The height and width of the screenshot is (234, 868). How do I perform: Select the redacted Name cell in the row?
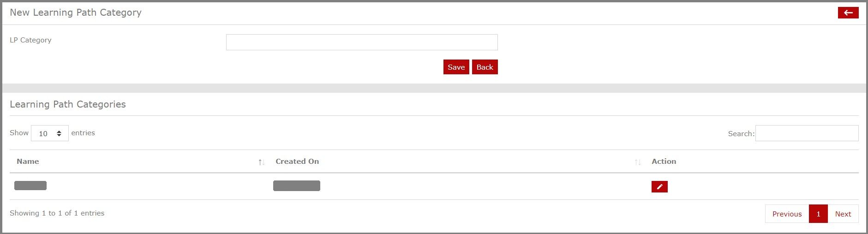pos(30,186)
